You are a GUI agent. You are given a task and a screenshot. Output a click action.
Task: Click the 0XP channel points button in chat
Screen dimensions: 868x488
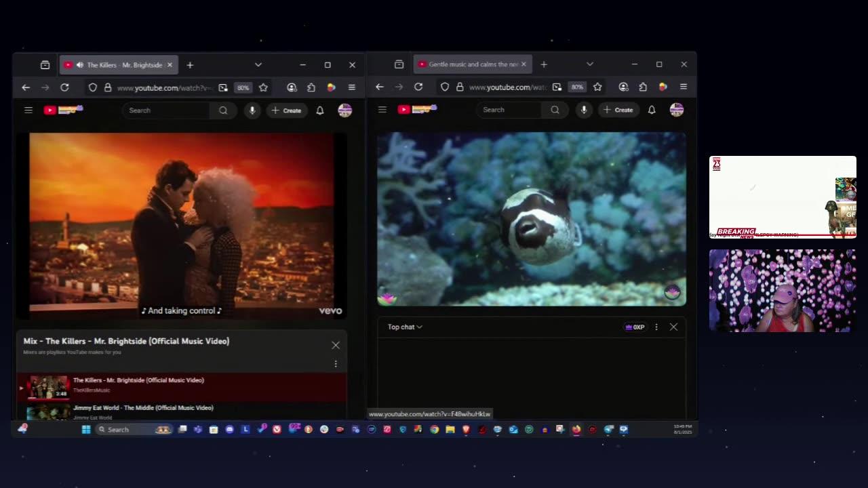coord(635,327)
